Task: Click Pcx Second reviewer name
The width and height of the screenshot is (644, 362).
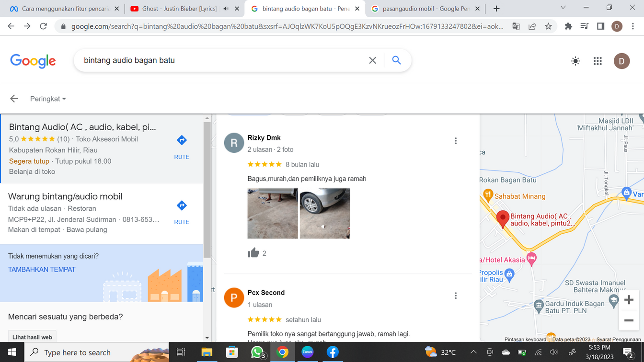Action: tap(266, 293)
